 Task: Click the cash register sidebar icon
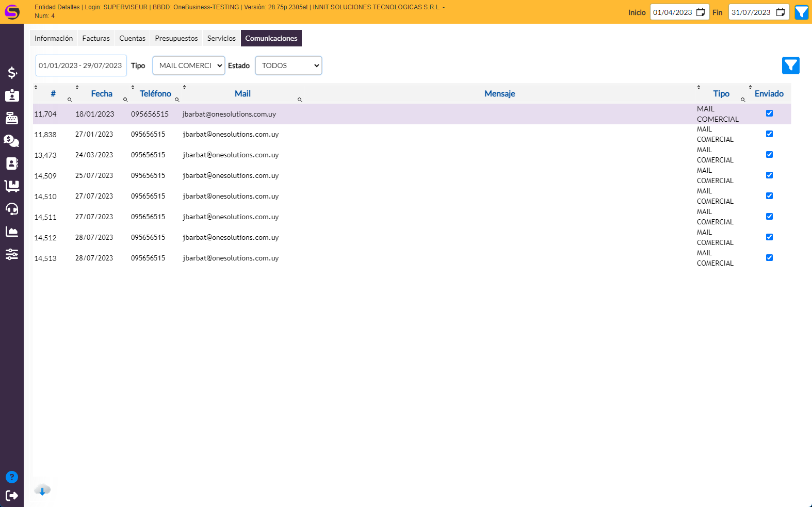[x=12, y=118]
